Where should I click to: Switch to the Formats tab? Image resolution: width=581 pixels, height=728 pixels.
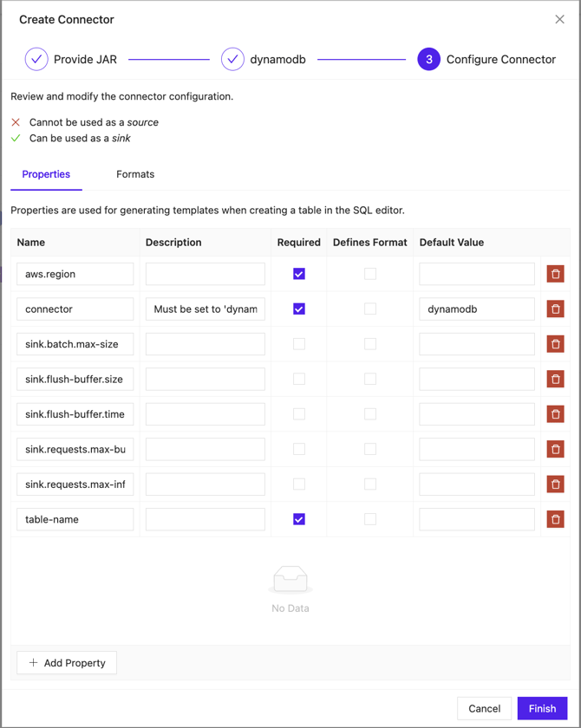click(135, 174)
